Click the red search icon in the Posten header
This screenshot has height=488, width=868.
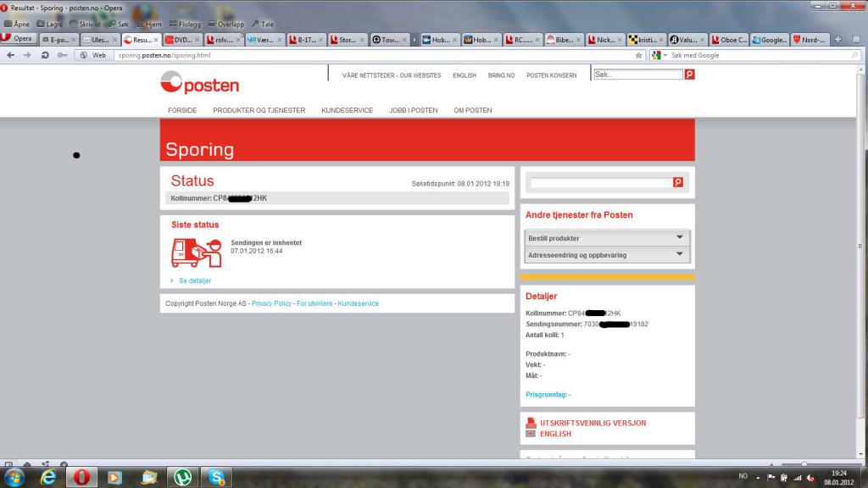pyautogui.click(x=689, y=75)
